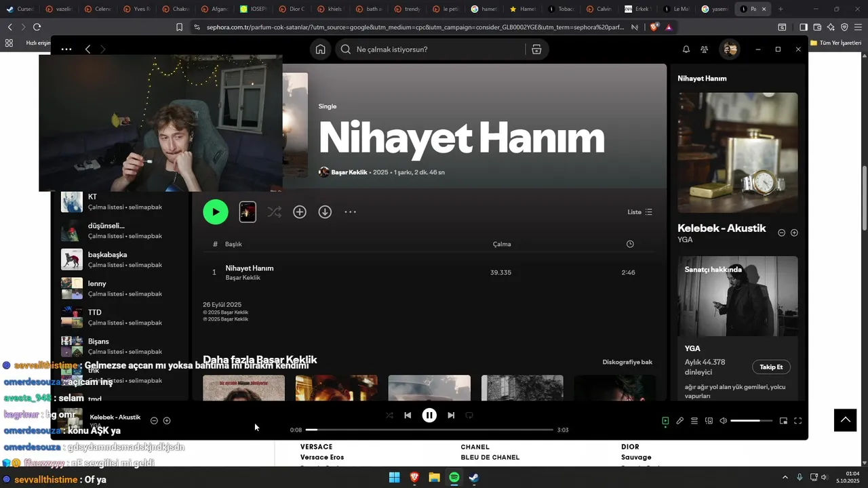Add Kelebek - Akustik to liked songs in player bar
This screenshot has width=868, height=488.
(x=167, y=421)
